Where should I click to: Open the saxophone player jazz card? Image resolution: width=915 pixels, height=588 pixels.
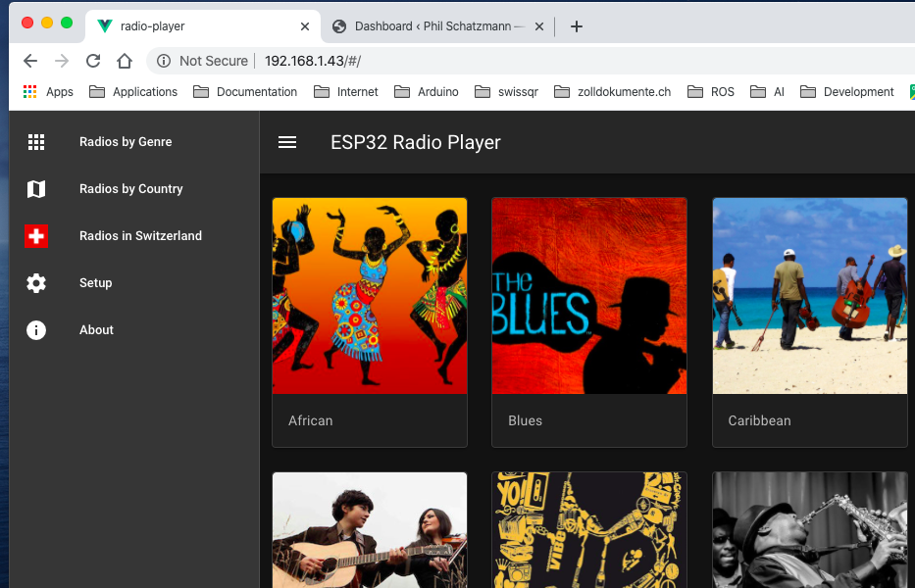click(x=810, y=530)
